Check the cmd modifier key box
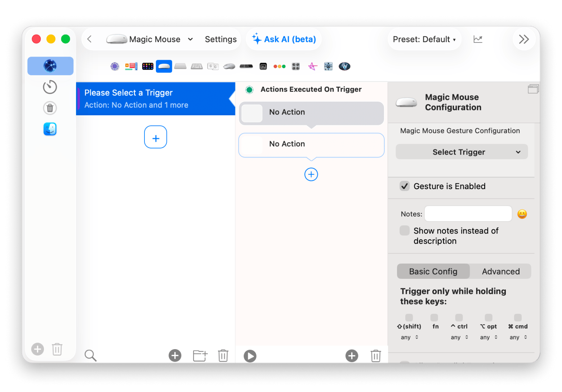Image resolution: width=562 pixels, height=392 pixels. coord(518,317)
